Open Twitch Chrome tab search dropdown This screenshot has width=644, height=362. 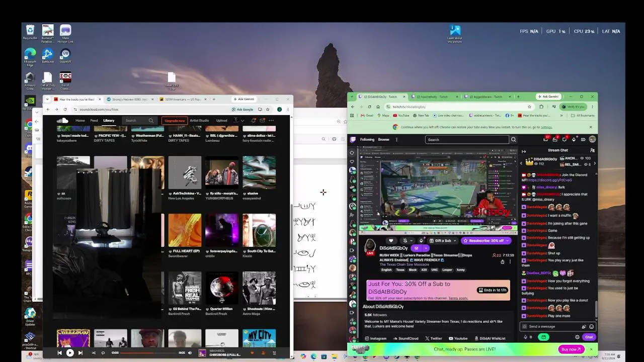[351, 97]
